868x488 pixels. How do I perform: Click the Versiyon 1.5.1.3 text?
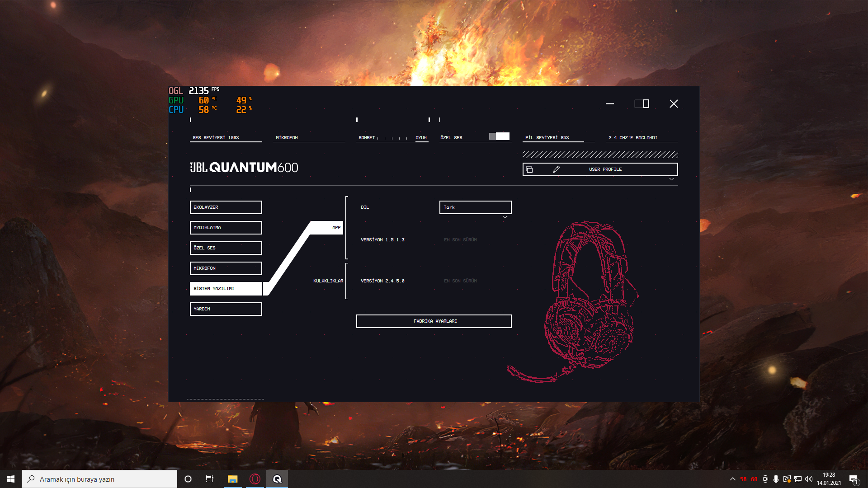tap(382, 240)
